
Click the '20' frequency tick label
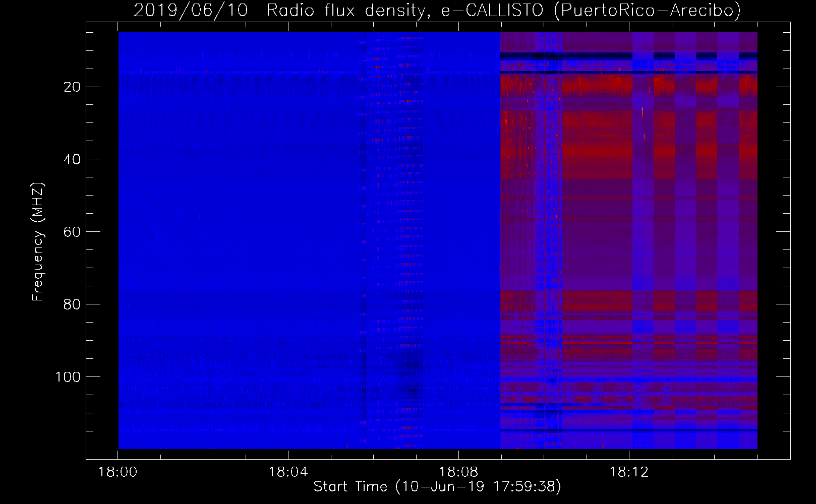point(72,87)
